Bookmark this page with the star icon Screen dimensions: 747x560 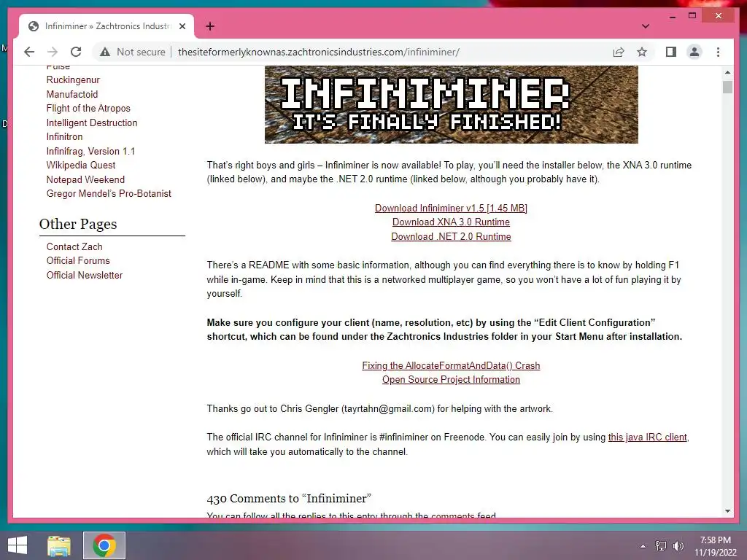coord(642,52)
